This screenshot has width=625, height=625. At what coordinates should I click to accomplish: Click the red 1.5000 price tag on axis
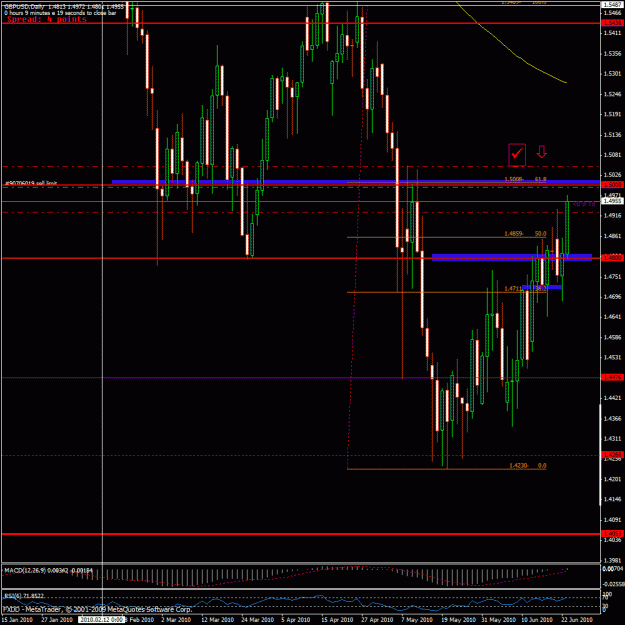[613, 185]
